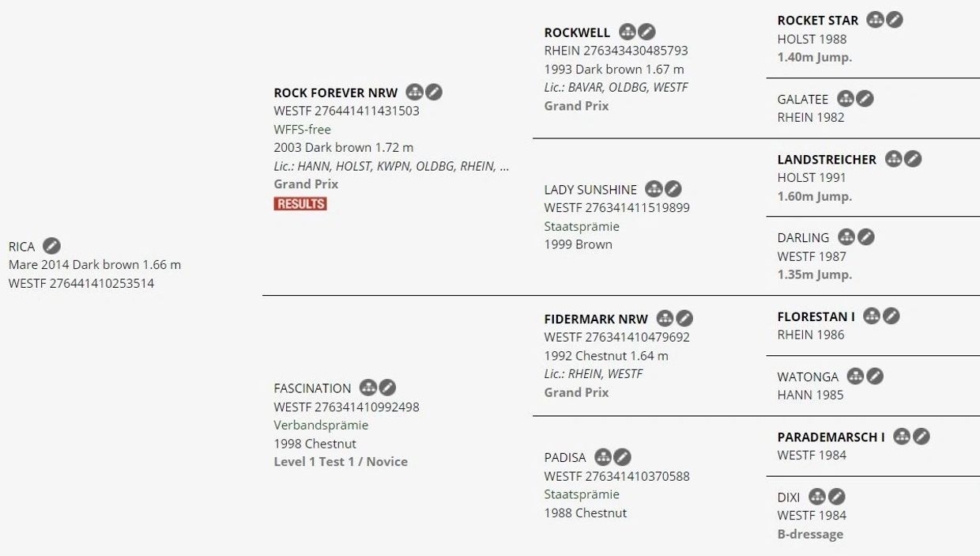The width and height of the screenshot is (980, 556).
Task: Select the ROCKWELL sire name
Action: [577, 32]
